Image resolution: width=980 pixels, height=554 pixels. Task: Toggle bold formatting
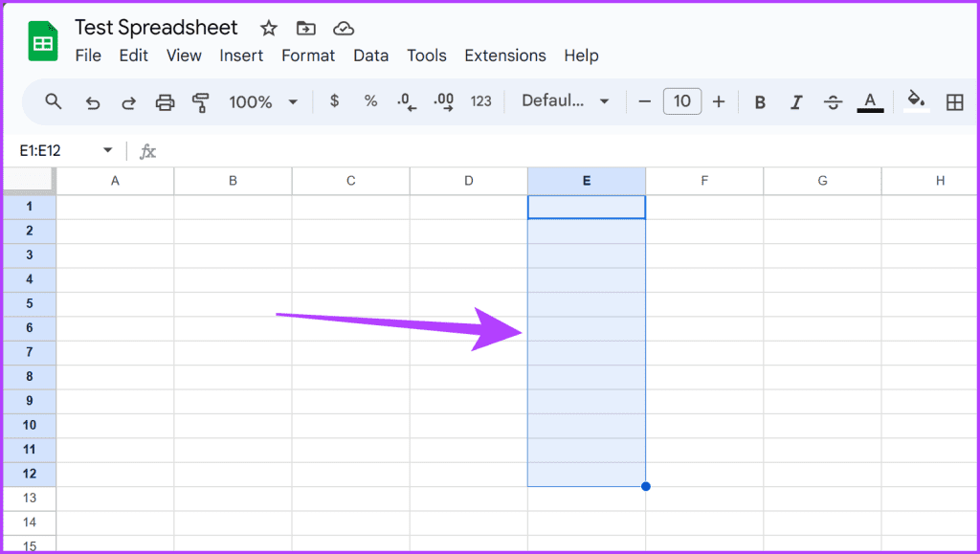760,102
